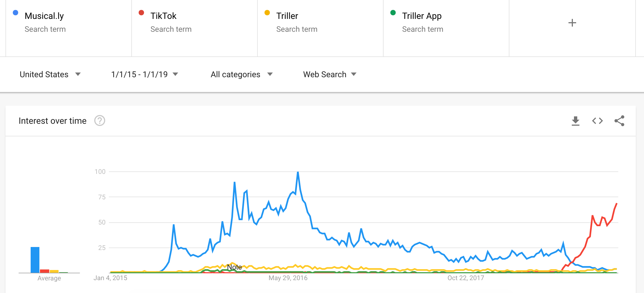Click the Interest over time heading
This screenshot has width=644, height=293.
(x=53, y=121)
